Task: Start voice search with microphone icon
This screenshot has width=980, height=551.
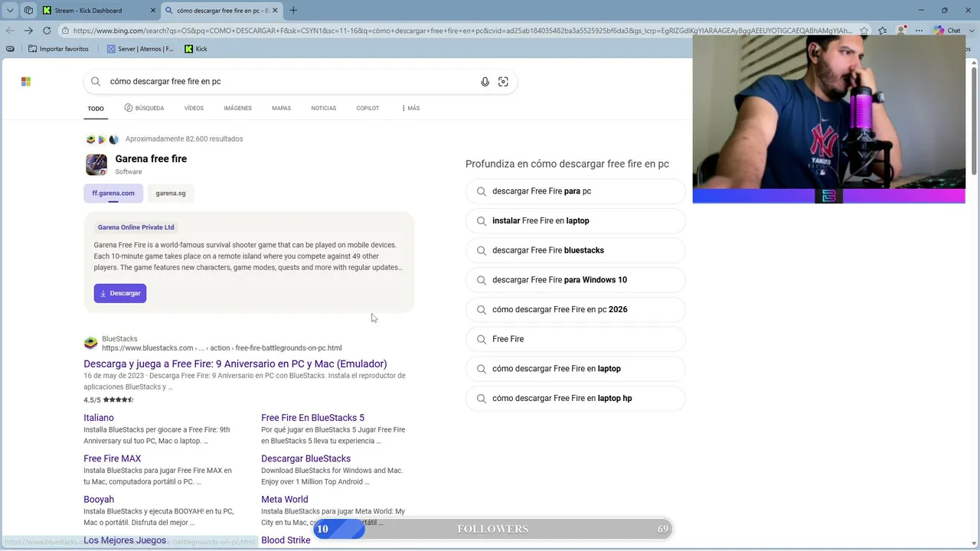Action: point(485,82)
